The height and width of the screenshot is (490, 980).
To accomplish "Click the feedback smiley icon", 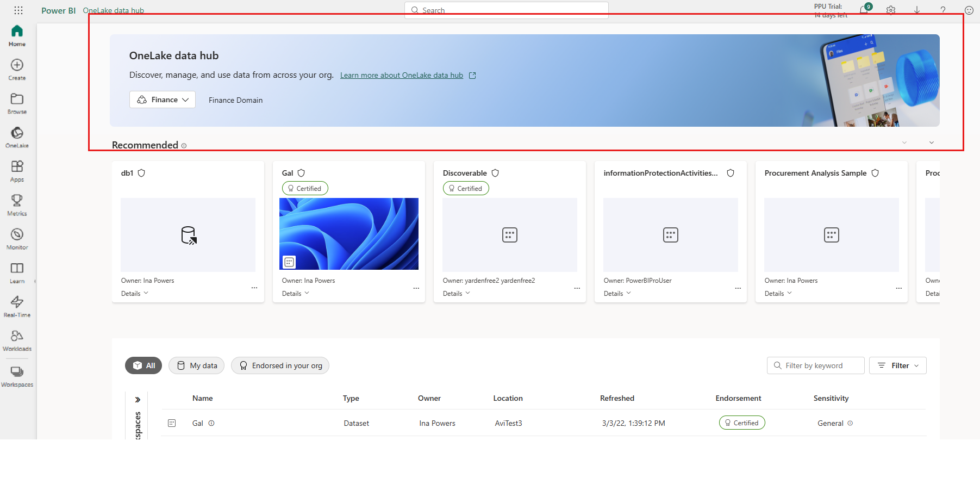I will tap(969, 10).
